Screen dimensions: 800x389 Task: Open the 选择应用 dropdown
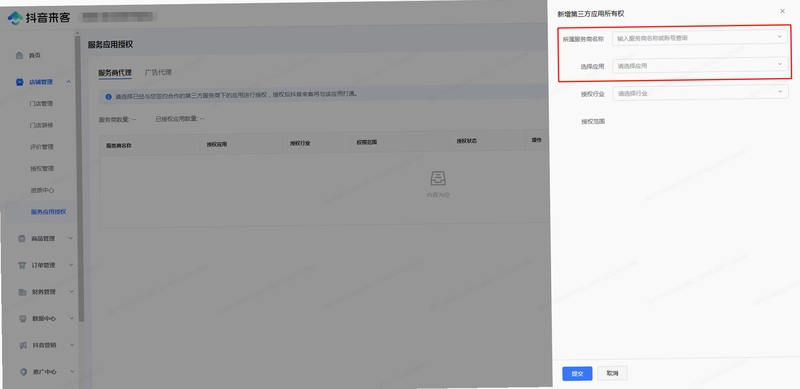click(699, 65)
